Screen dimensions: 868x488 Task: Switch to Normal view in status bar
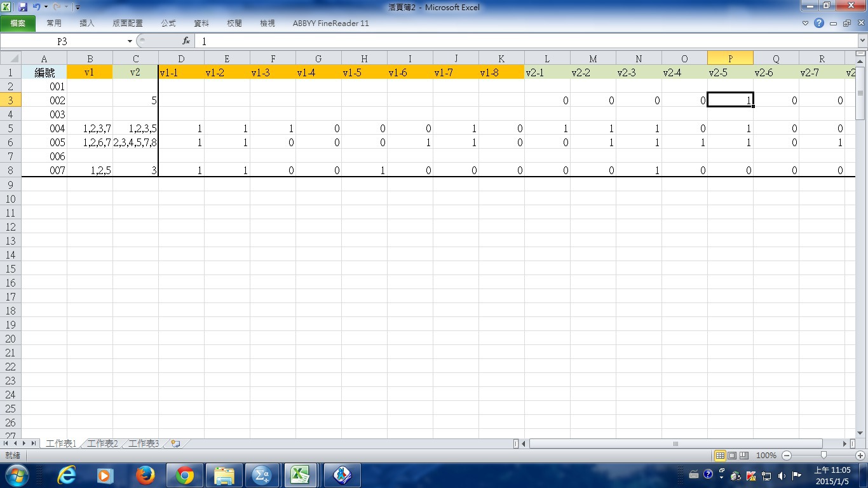pos(720,456)
